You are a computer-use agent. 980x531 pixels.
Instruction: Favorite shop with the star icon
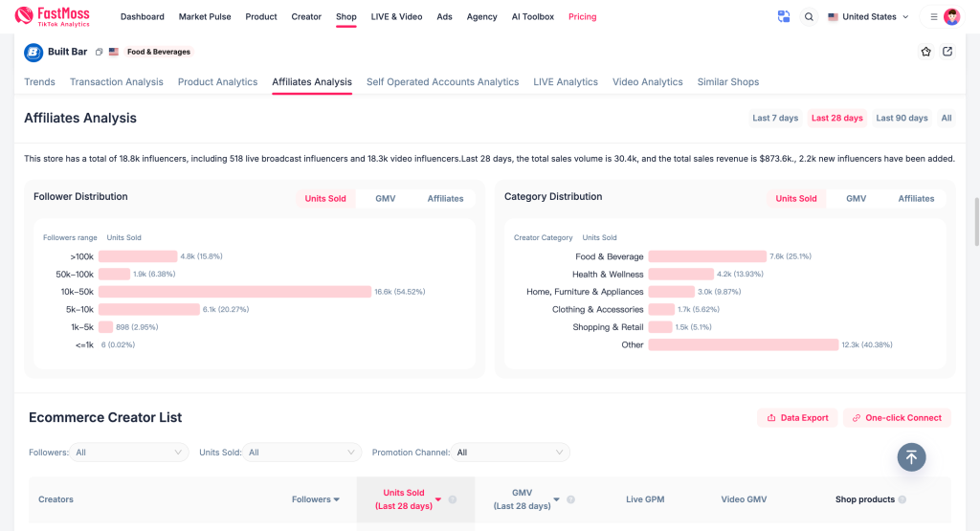coord(926,52)
